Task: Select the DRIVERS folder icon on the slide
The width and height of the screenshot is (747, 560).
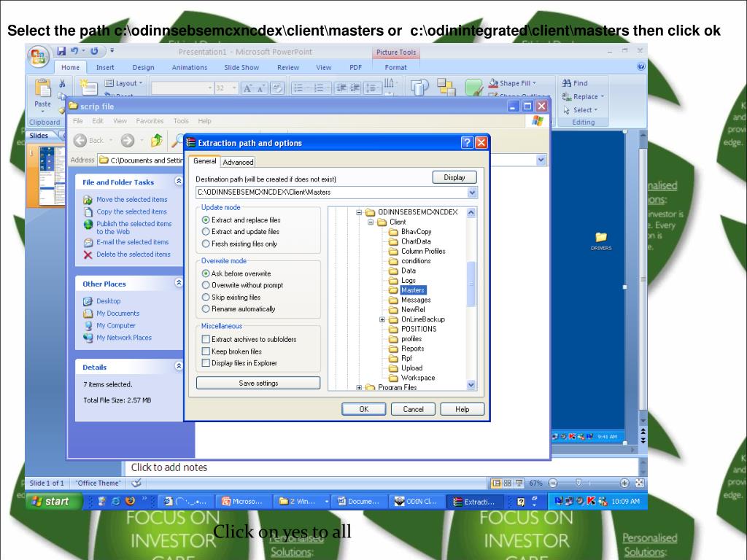Action: point(601,237)
